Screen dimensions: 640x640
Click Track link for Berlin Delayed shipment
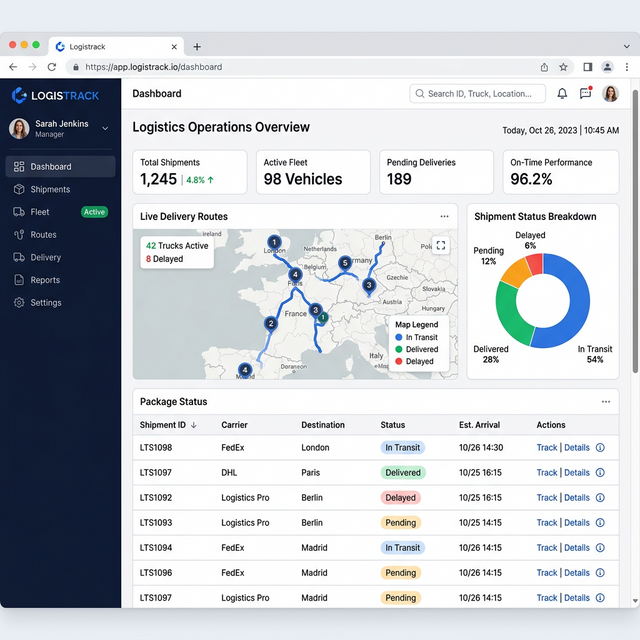[x=546, y=497]
